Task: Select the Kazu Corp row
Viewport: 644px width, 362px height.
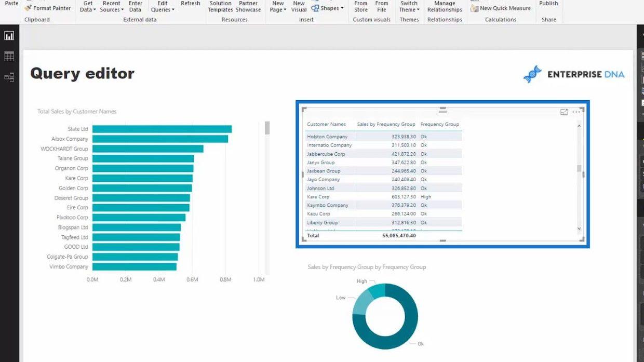Action: 383,214
